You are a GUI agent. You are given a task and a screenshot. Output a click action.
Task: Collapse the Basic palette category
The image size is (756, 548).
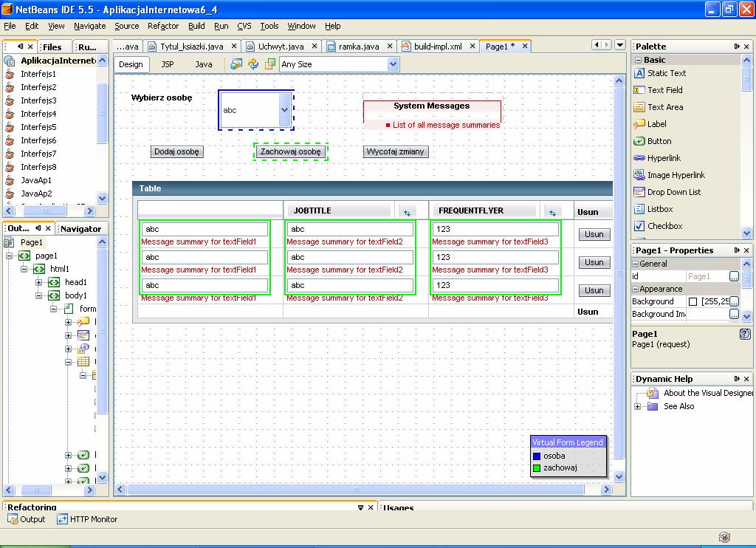[x=638, y=60]
